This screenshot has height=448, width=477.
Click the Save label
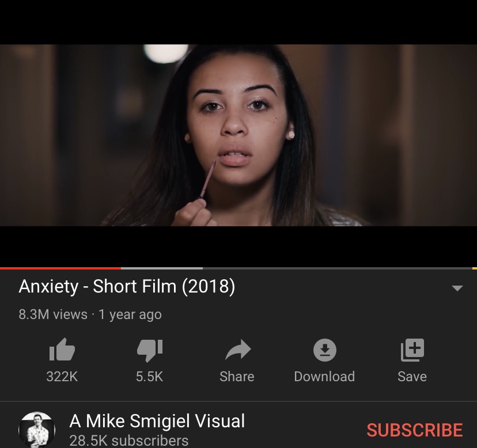coord(412,377)
